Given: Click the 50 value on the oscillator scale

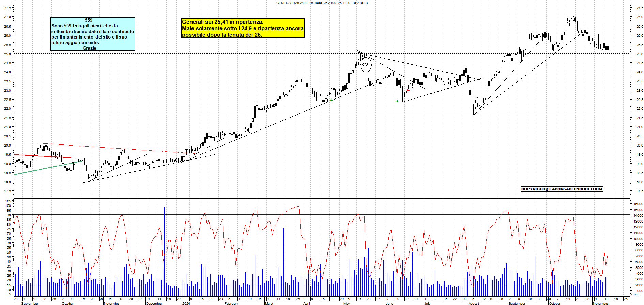Looking at the screenshot, I should (x=9, y=253).
